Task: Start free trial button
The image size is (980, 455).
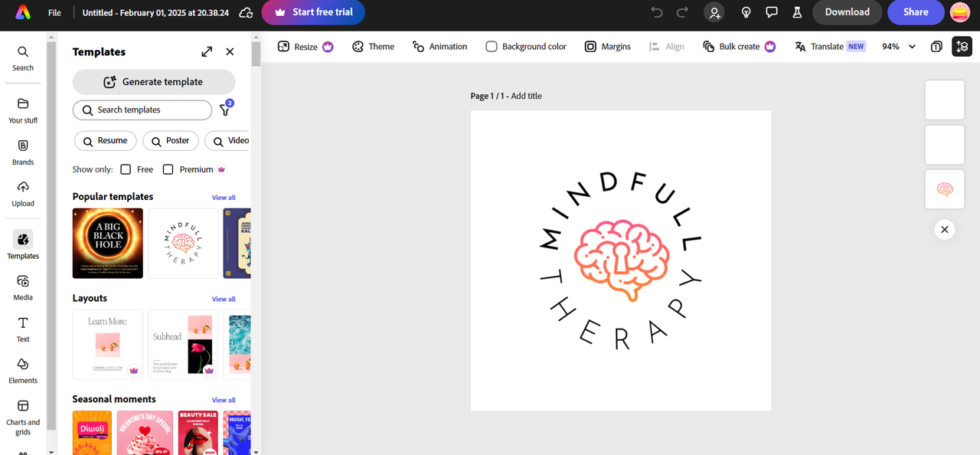Action: tap(313, 12)
